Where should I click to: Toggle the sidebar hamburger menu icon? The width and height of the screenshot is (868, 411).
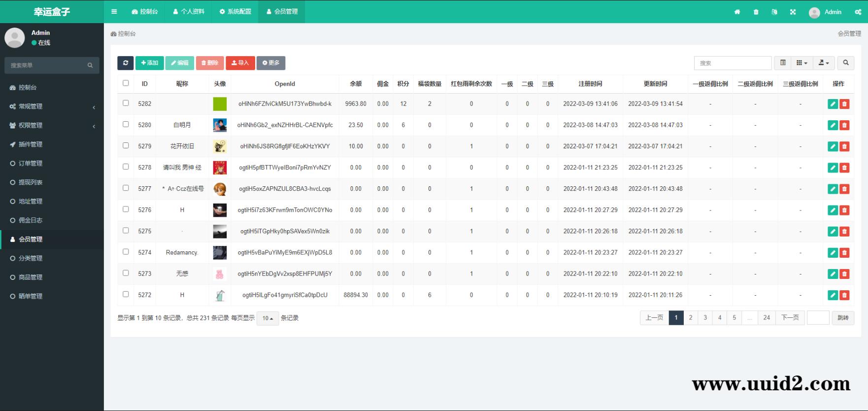114,12
